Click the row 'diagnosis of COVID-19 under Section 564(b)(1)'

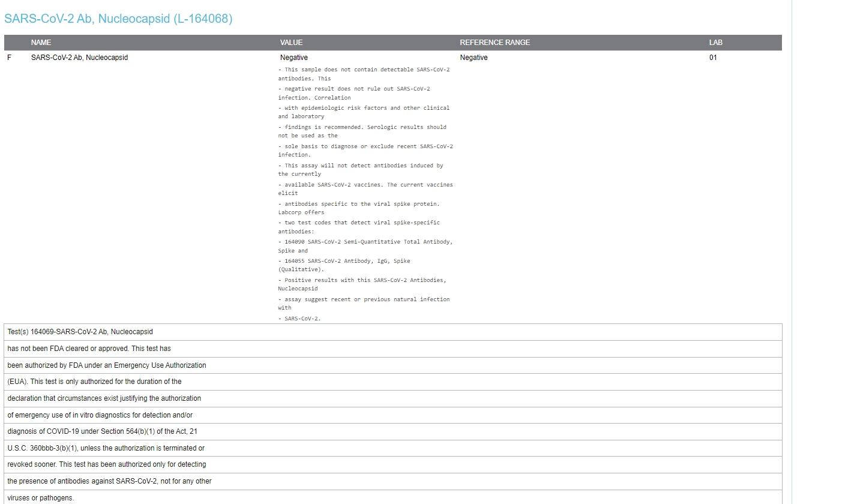click(393, 431)
